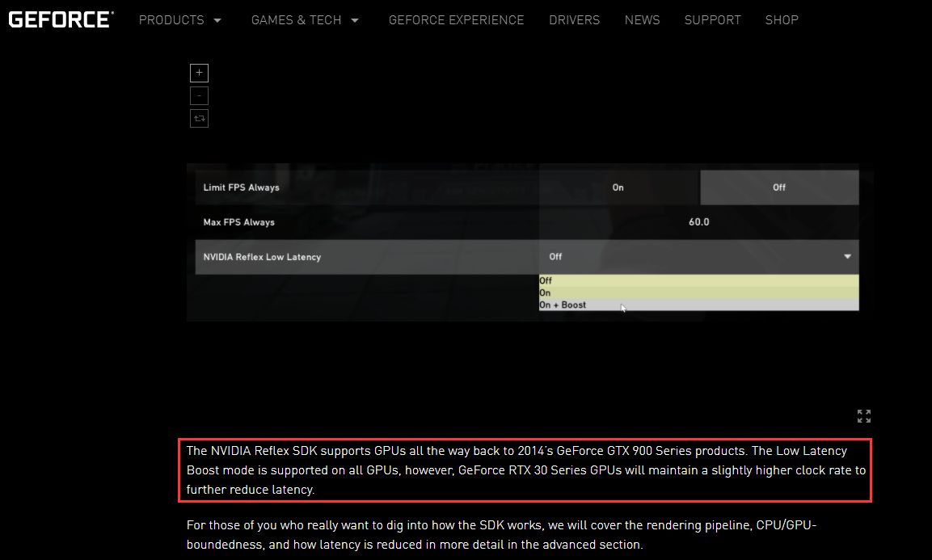Click the Max FPS Always 60.0 value
Viewport: 932px width, 560px height.
point(699,221)
